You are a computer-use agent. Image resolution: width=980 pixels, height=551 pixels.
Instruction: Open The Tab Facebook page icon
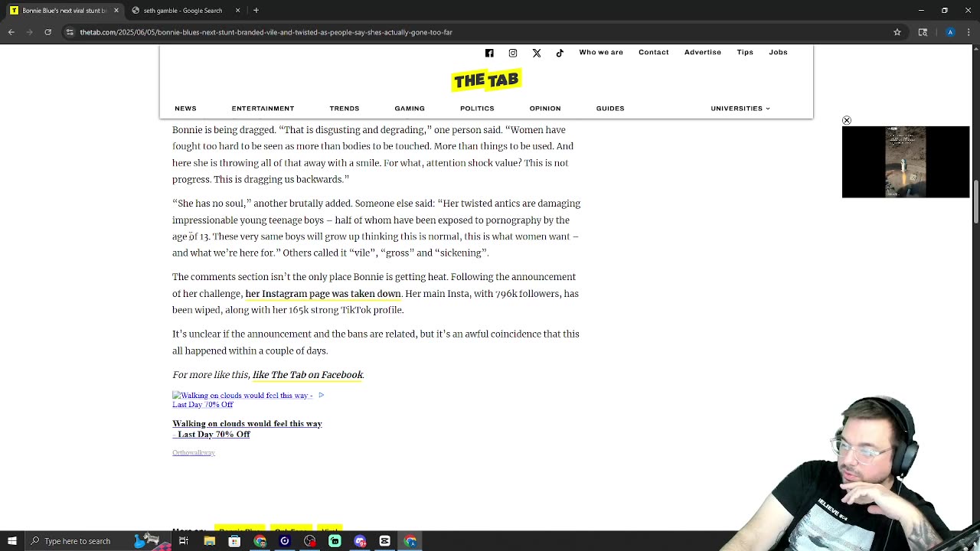click(x=489, y=53)
